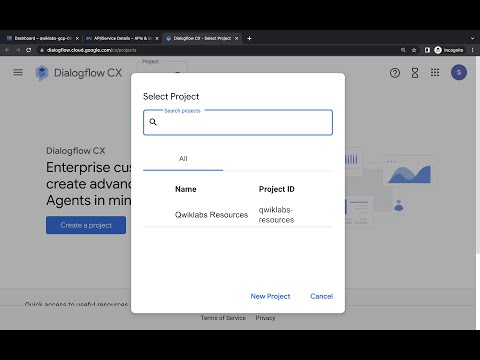Screen dimensions: 480x360
Task: Open the Terms of Service link
Action: coord(223,318)
